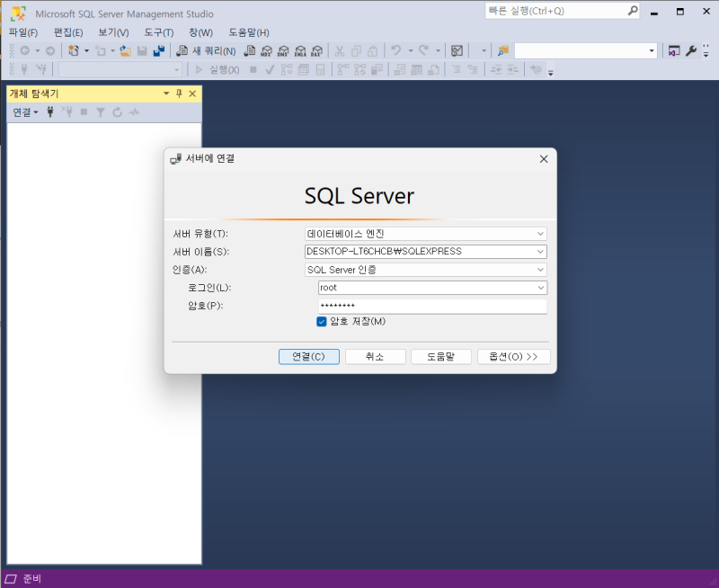Refresh the Object Explorer tree
719x588 pixels.
118,111
